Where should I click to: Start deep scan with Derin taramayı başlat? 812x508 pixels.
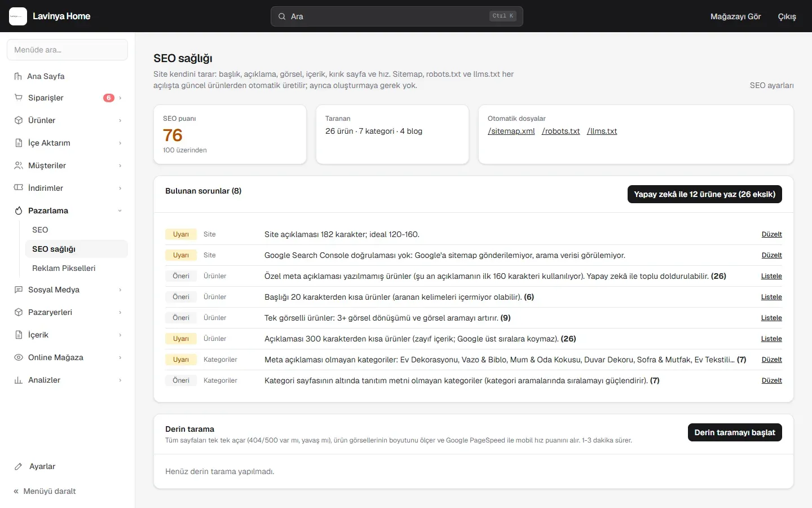coord(735,432)
